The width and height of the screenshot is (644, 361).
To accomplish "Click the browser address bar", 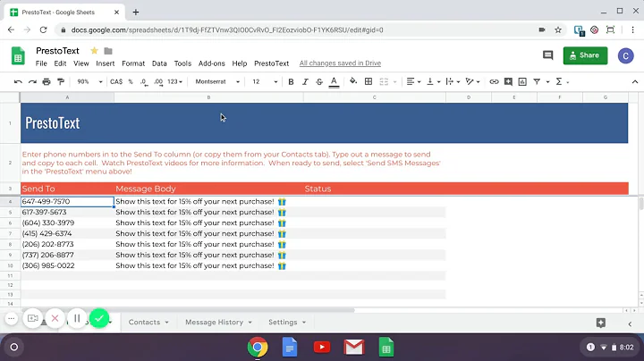I will click(x=296, y=30).
